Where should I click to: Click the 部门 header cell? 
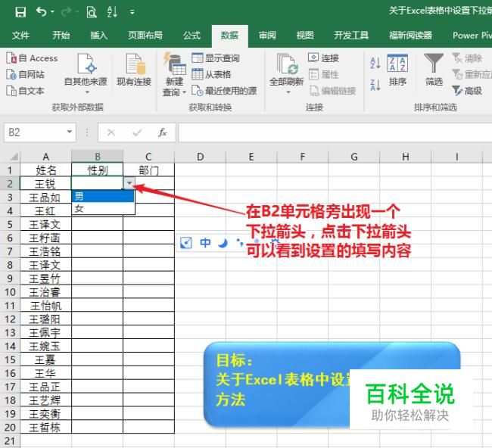coord(148,170)
